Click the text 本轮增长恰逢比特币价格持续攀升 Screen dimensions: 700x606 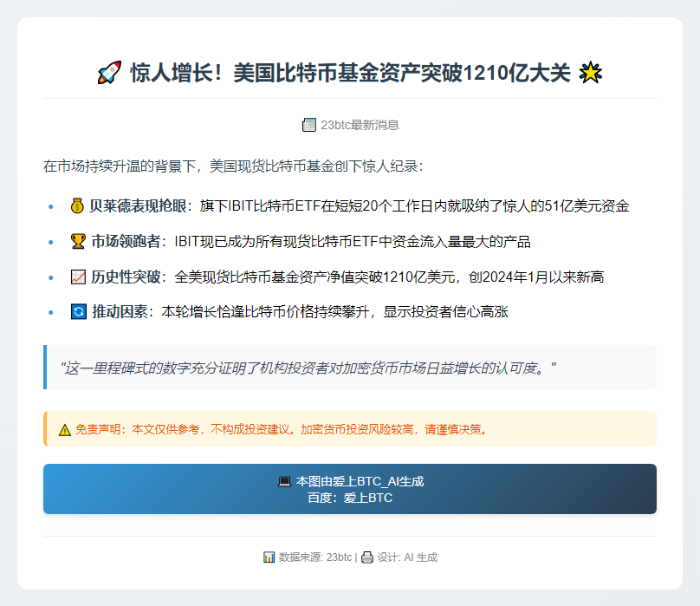(x=265, y=311)
